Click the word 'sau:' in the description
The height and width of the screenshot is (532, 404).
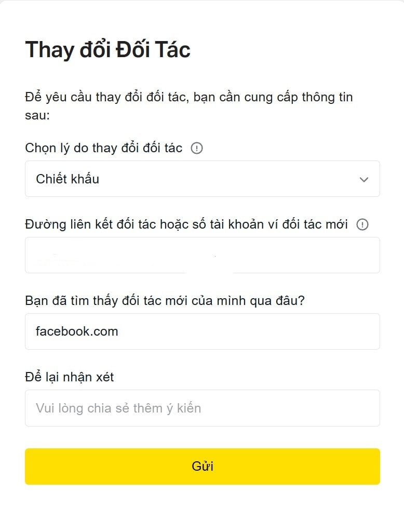coord(37,116)
